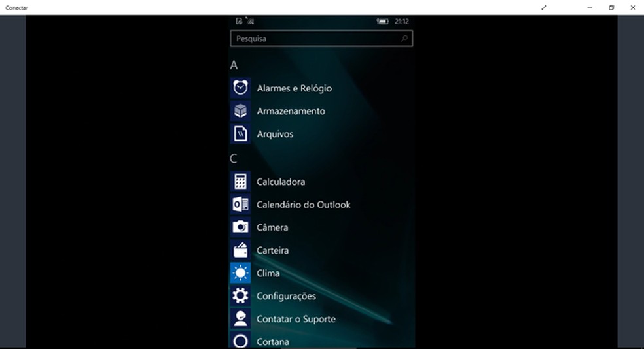Screen dimensions: 644x349
Task: Jump via the letter A header
Action: pyautogui.click(x=234, y=65)
